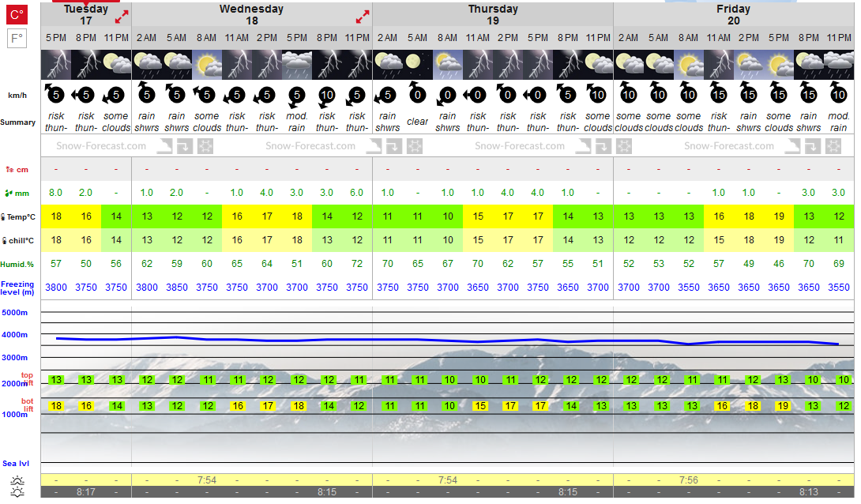This screenshot has height=504, width=861.
Task: Click Thursday 5 AM clear moon icon
Action: tap(417, 65)
